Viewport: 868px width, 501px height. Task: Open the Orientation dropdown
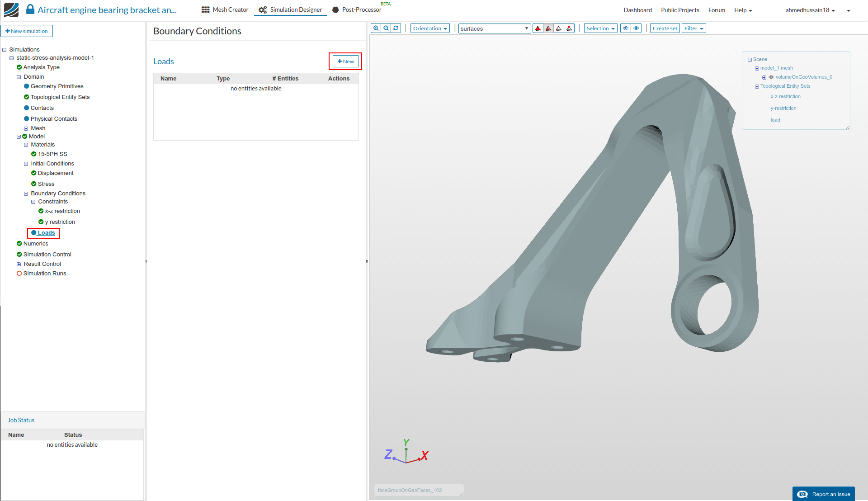pos(429,28)
